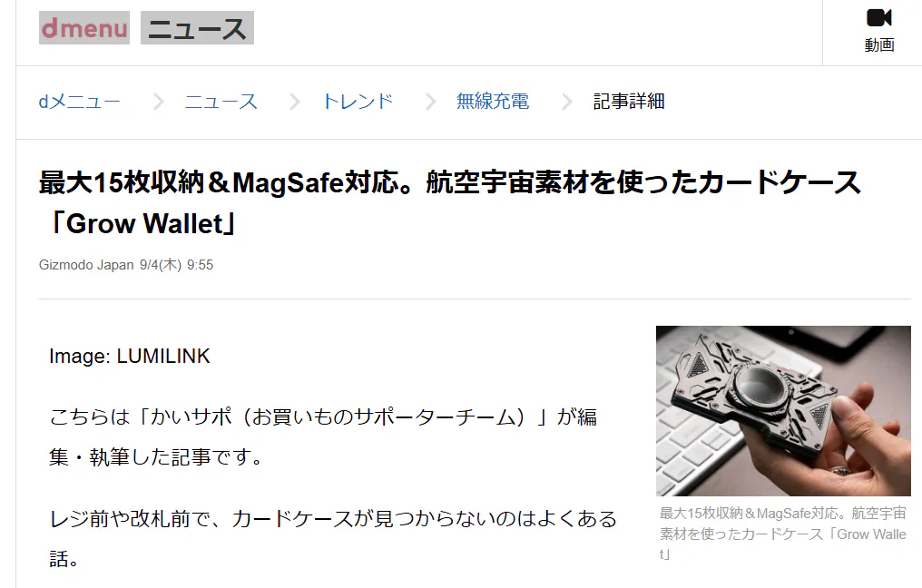Click the Image: LUMILINK credit text

point(130,356)
